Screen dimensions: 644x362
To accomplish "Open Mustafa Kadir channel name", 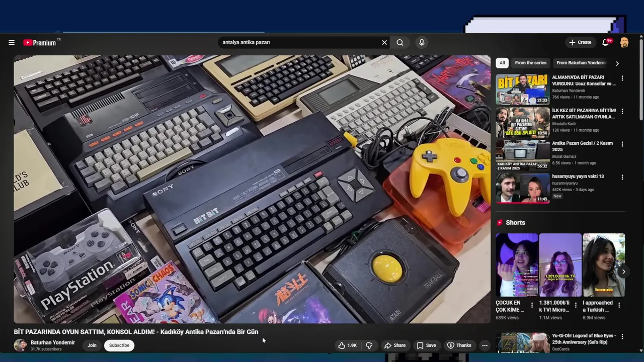I will [x=565, y=124].
